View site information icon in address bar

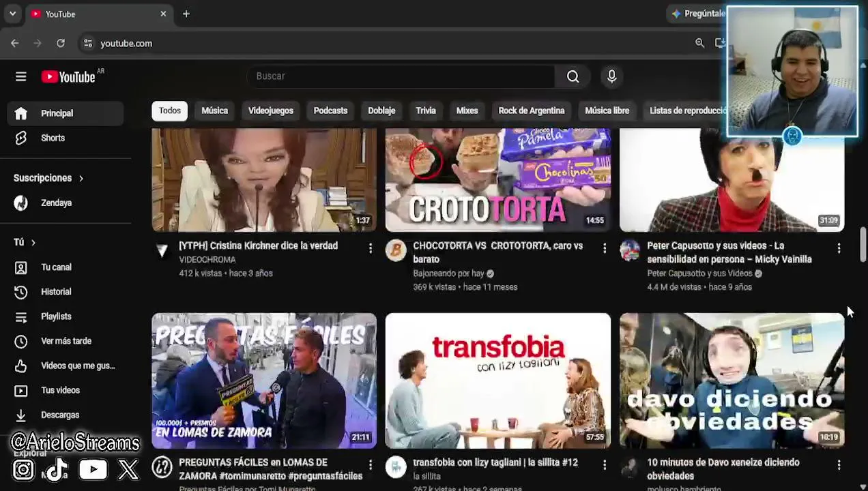pyautogui.click(x=87, y=43)
